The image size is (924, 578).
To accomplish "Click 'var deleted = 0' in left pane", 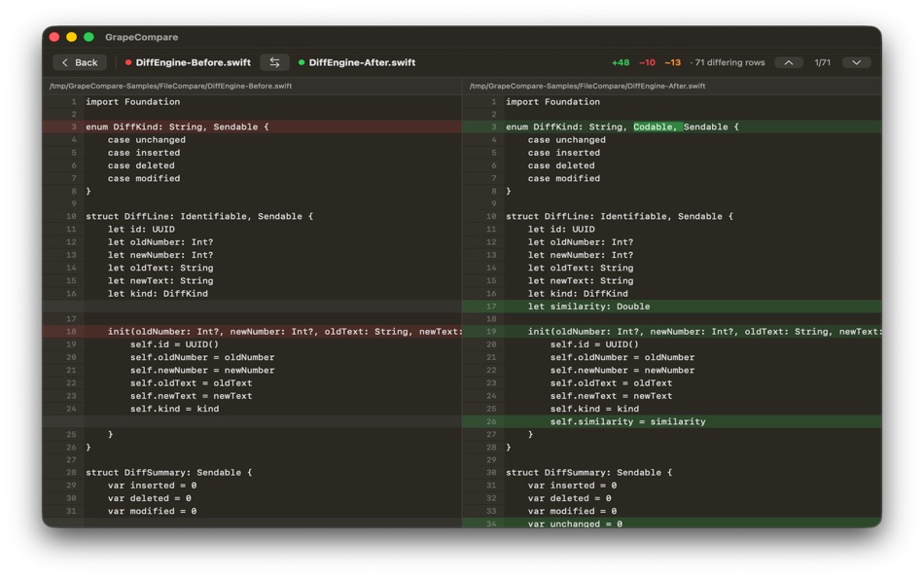I will [149, 498].
